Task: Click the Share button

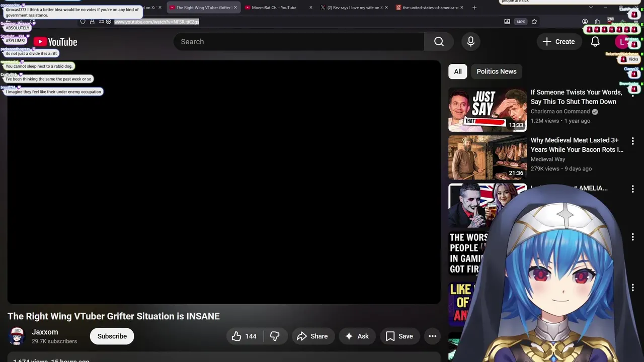Action: (x=312, y=336)
